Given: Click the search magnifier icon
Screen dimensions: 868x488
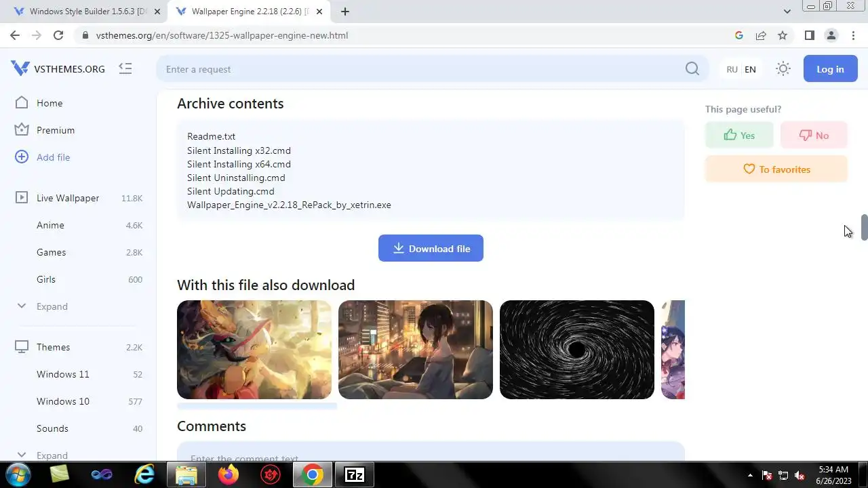Looking at the screenshot, I should coord(692,68).
